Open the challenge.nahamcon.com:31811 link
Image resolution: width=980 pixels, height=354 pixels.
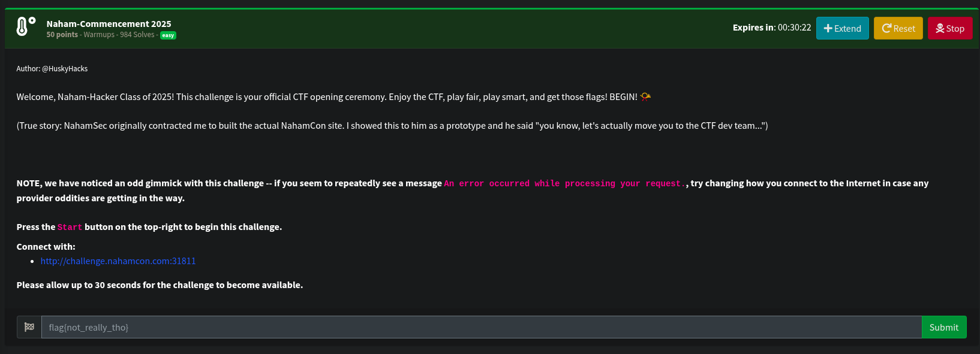tap(118, 261)
